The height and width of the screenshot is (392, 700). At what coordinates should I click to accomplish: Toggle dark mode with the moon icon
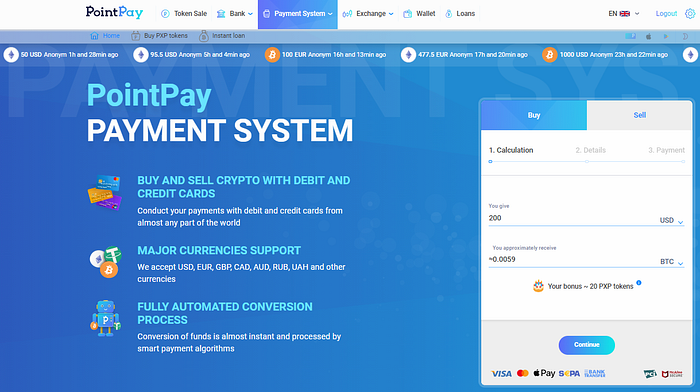(685, 36)
